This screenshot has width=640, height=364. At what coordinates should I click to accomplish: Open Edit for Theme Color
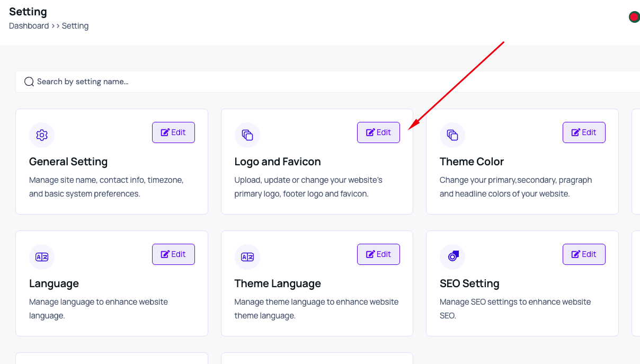(584, 132)
